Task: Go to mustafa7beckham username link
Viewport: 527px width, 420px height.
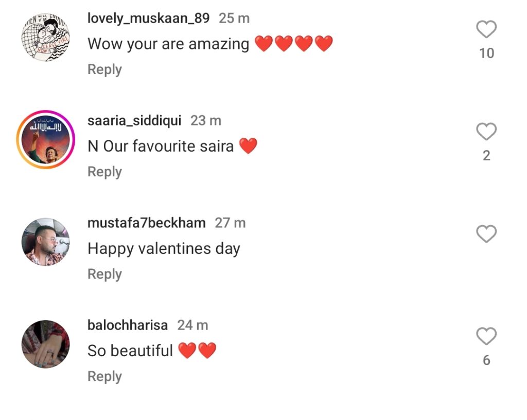Action: click(146, 223)
